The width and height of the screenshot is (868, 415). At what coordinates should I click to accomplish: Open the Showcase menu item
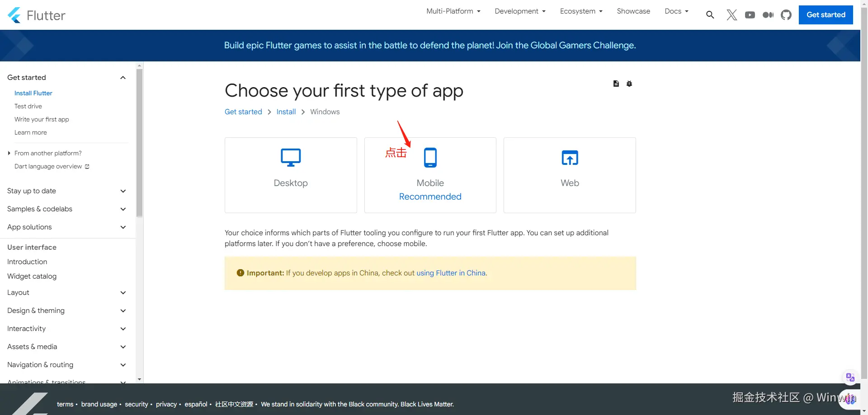click(633, 11)
